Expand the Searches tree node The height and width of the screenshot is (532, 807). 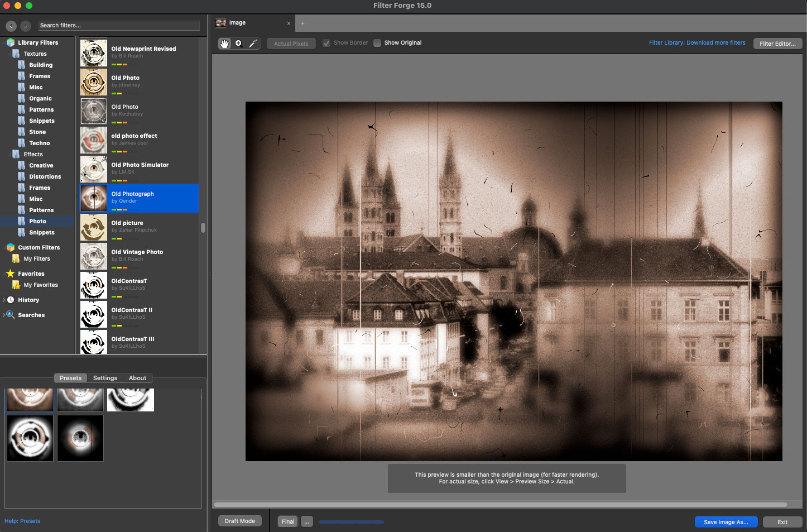click(x=4, y=315)
